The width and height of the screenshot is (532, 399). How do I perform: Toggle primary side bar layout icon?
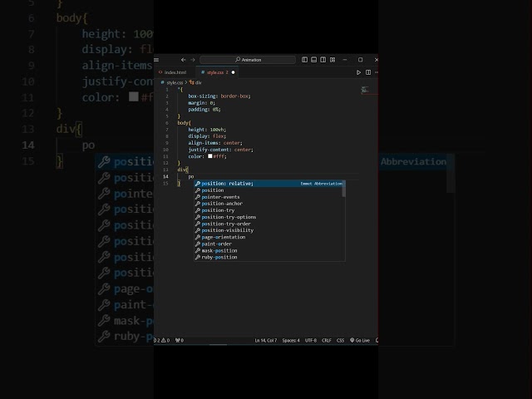(305, 60)
